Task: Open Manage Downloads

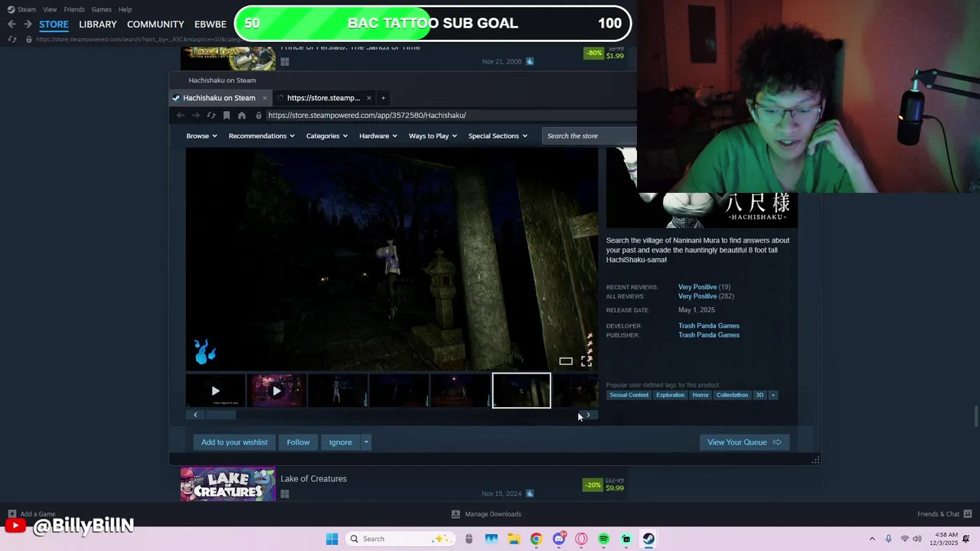Action: pos(486,514)
